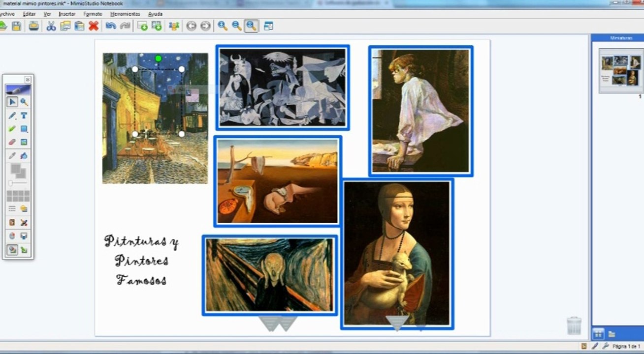
Task: Click the Zoom In magnifier icon
Action: pos(223,26)
